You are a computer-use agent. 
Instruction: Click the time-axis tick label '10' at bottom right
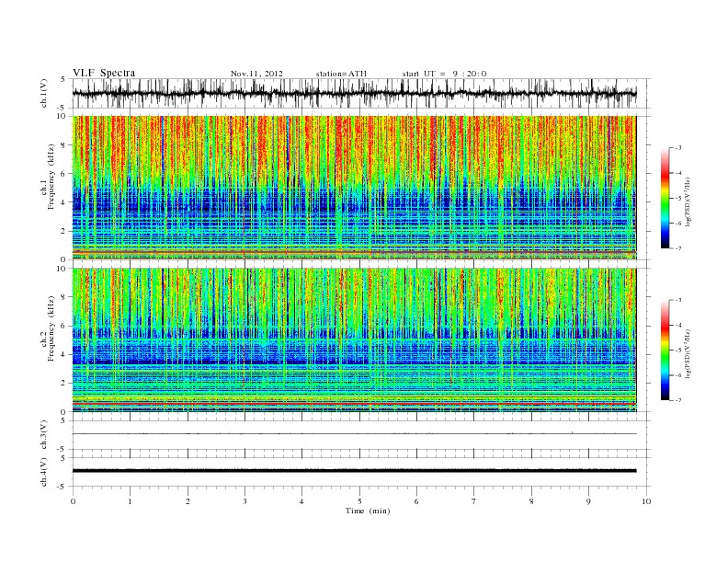[646, 501]
